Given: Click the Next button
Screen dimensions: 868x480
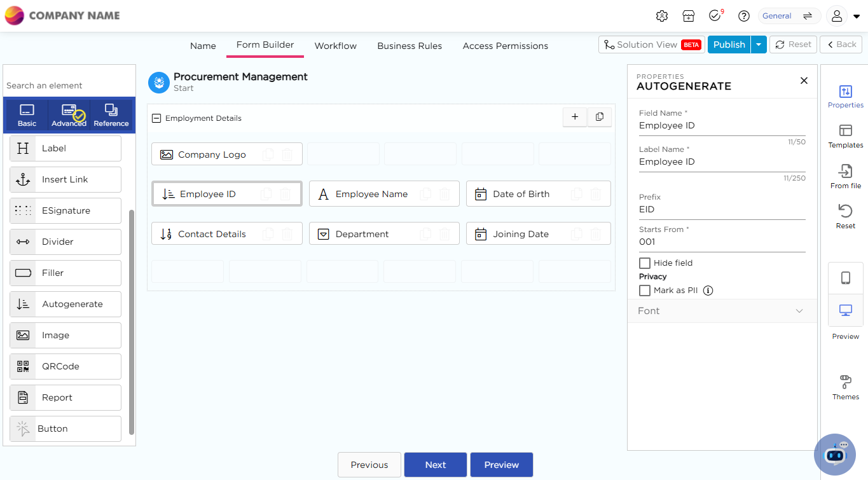Looking at the screenshot, I should tap(436, 465).
